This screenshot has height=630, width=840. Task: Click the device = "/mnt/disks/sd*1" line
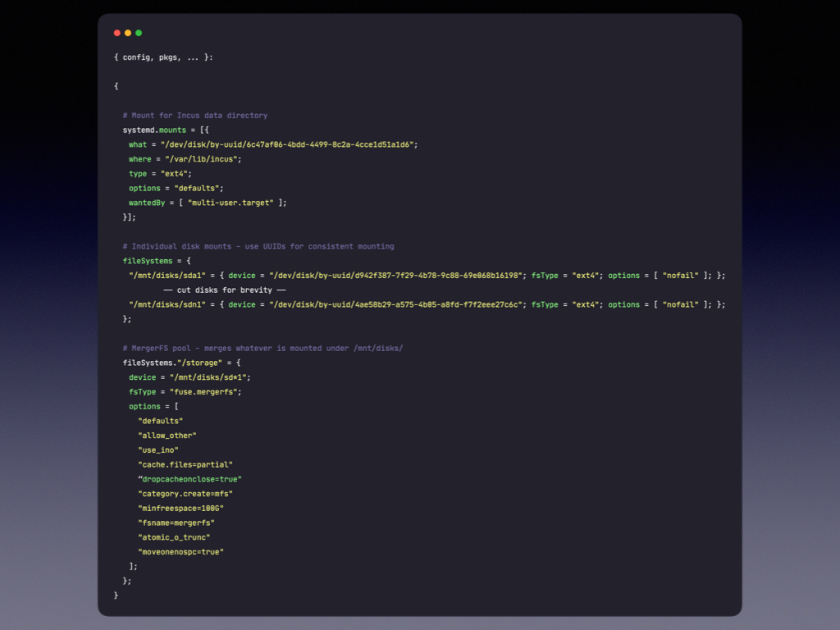click(x=189, y=377)
